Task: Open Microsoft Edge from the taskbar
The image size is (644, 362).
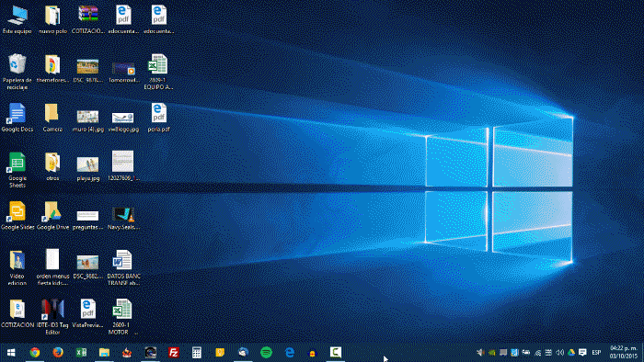Action: [290, 352]
